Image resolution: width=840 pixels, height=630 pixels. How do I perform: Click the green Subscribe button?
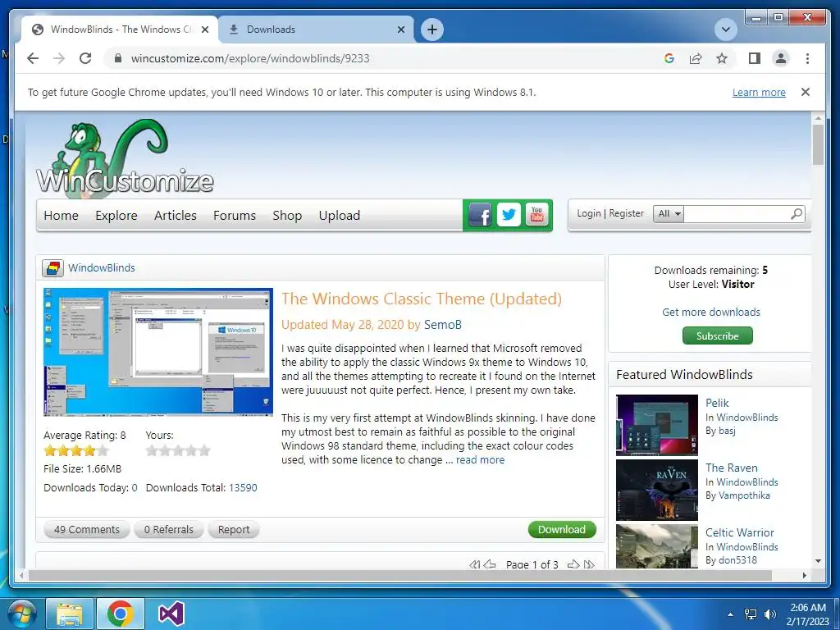pos(717,336)
